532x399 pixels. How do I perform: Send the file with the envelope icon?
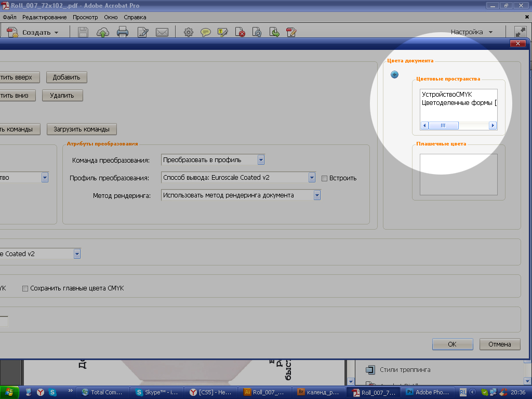pyautogui.click(x=162, y=32)
